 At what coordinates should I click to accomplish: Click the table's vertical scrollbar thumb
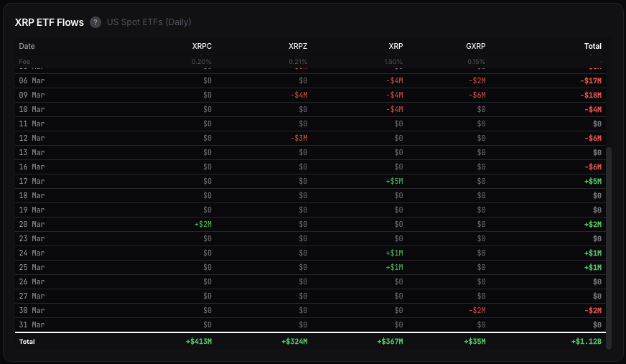coord(609,248)
